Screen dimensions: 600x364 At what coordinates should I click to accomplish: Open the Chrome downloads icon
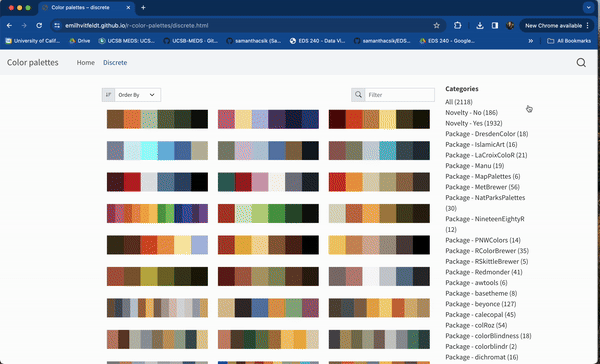479,26
